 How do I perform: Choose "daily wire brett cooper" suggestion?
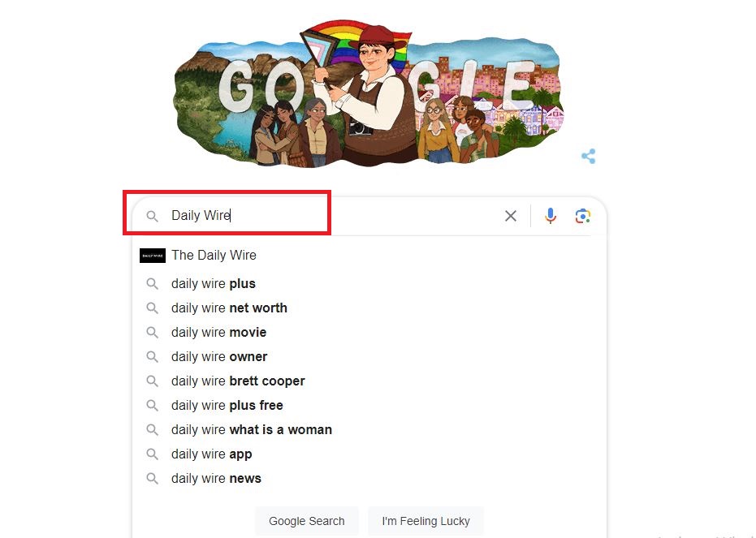coord(238,381)
